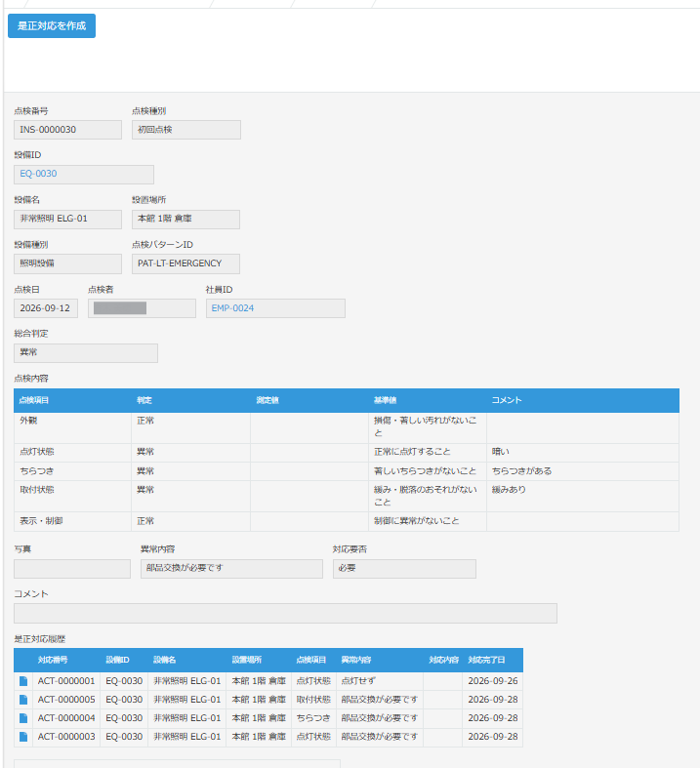Image resolution: width=700 pixels, height=768 pixels.
Task: Click the PAT-LT-EMERGENCY pattern ID field
Action: click(x=185, y=263)
